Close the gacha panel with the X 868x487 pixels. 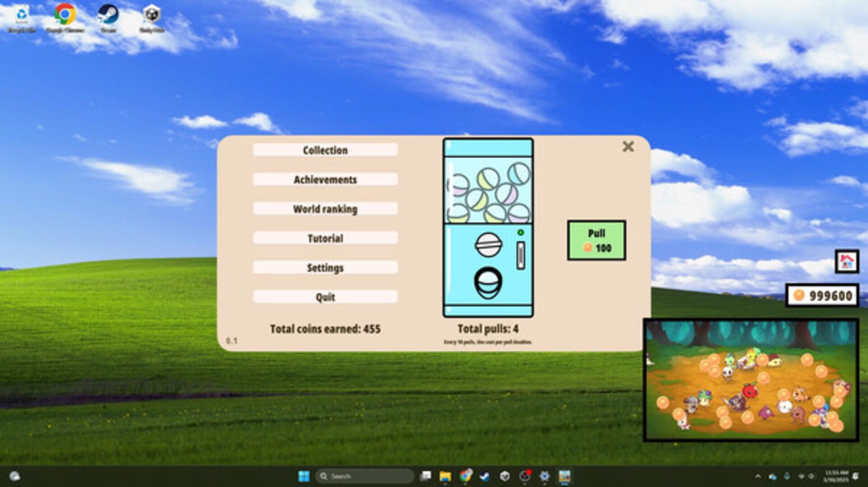tap(628, 147)
